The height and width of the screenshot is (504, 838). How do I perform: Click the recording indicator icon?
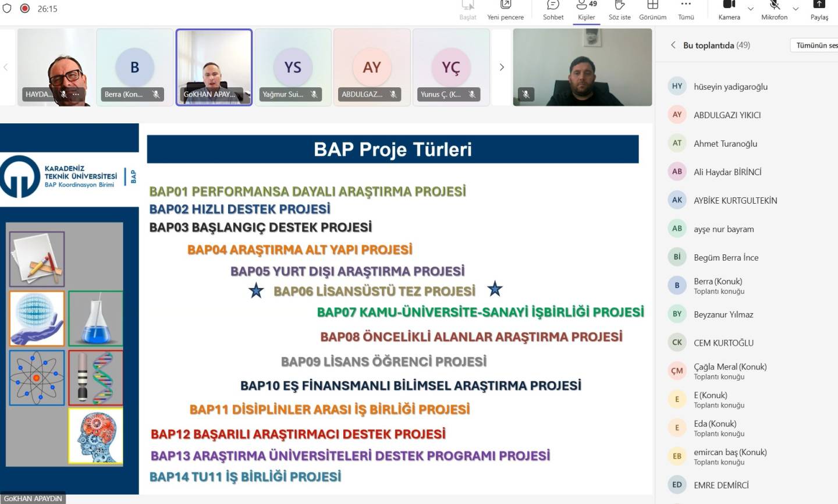[x=25, y=9]
